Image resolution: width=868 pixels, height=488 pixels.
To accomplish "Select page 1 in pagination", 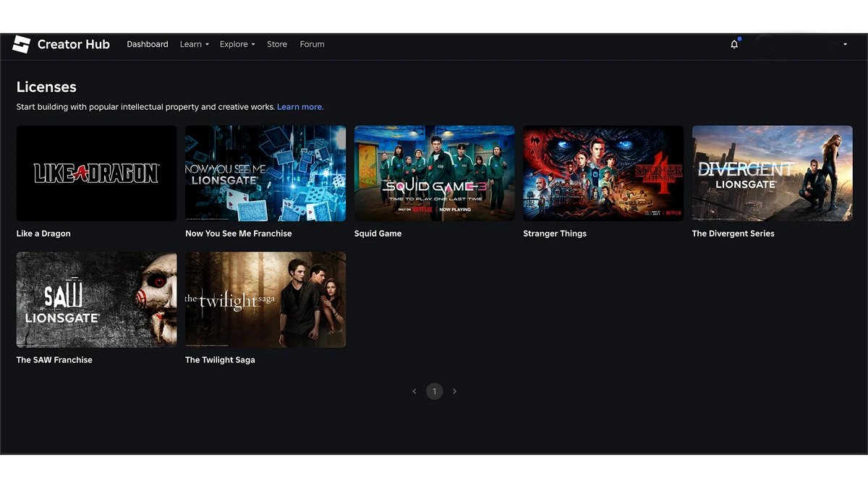I will click(x=434, y=391).
